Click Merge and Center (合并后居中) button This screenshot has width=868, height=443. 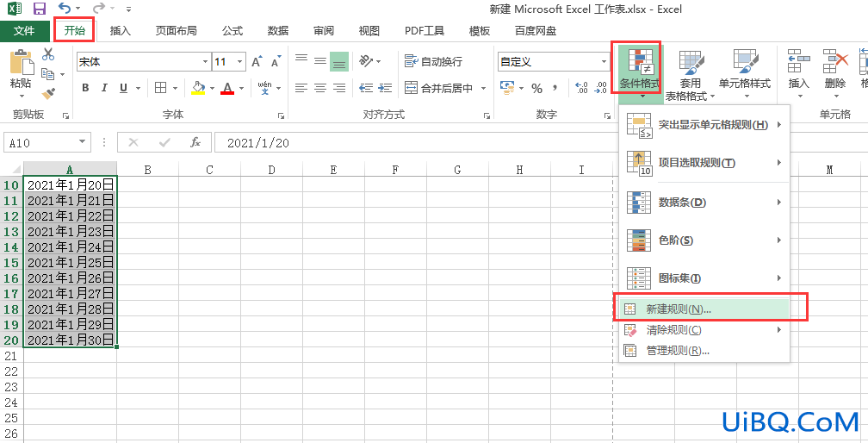pyautogui.click(x=439, y=88)
